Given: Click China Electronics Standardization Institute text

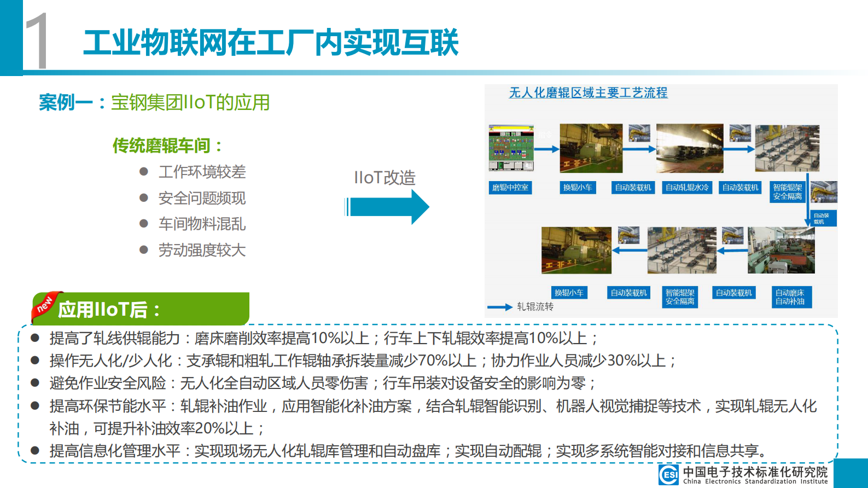Looking at the screenshot, I should pos(755,481).
